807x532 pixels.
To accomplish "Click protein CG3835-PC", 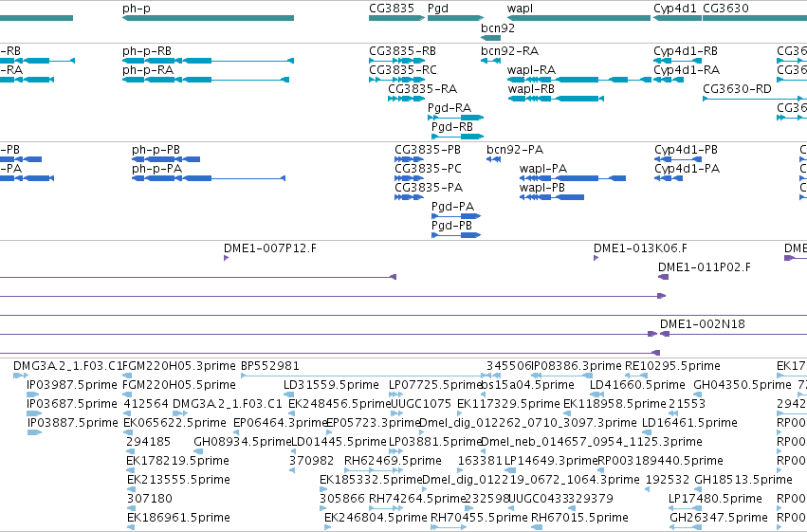I will [x=409, y=178].
